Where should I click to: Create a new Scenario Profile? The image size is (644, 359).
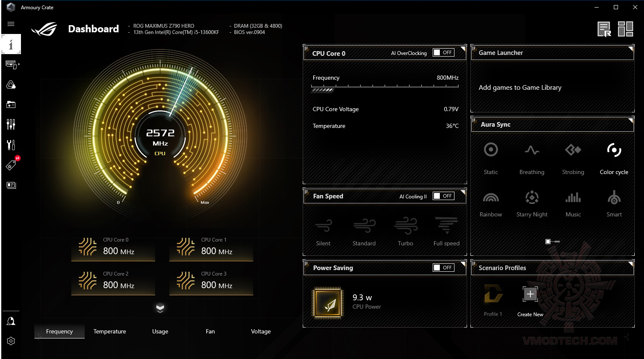530,294
